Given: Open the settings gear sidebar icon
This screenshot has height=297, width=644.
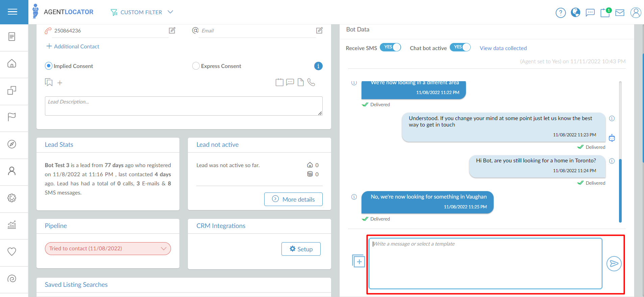Looking at the screenshot, I should click(12, 198).
